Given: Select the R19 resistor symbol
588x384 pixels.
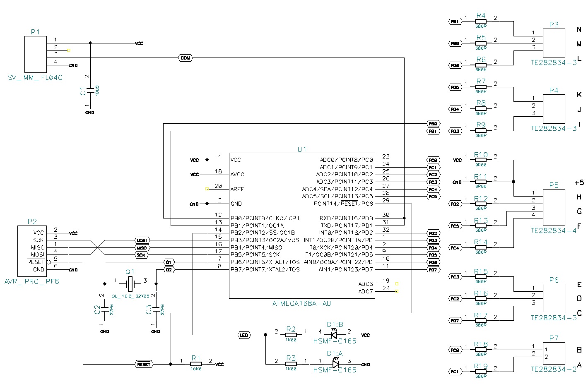Looking at the screenshot, I should (x=481, y=372).
